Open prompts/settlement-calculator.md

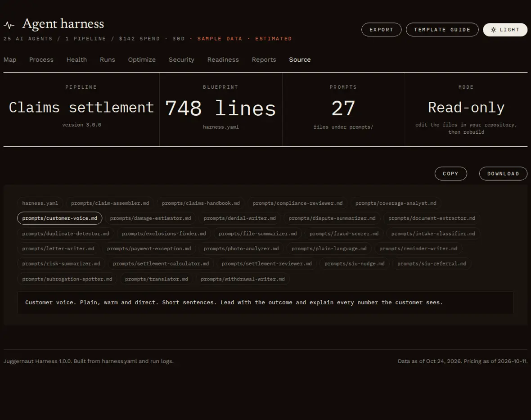[161, 263]
